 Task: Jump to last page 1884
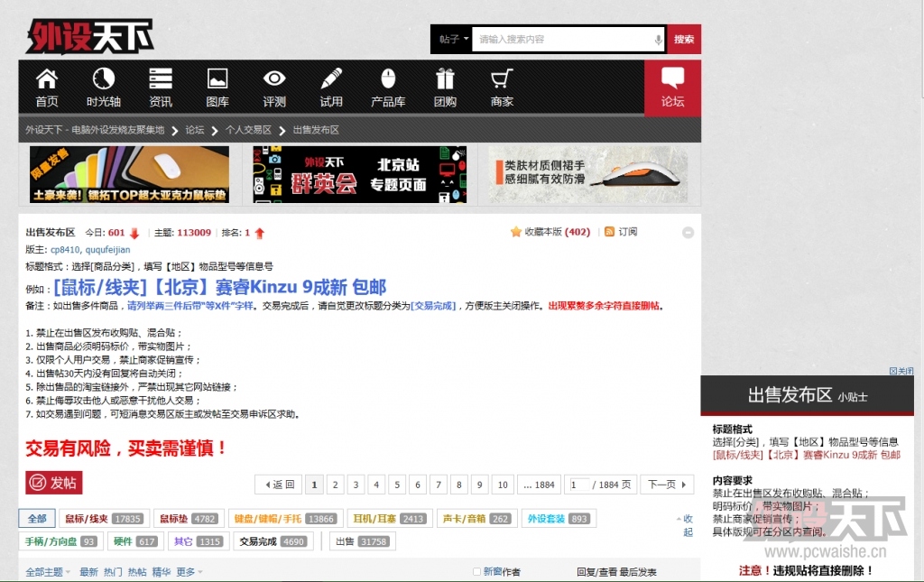[x=540, y=485]
